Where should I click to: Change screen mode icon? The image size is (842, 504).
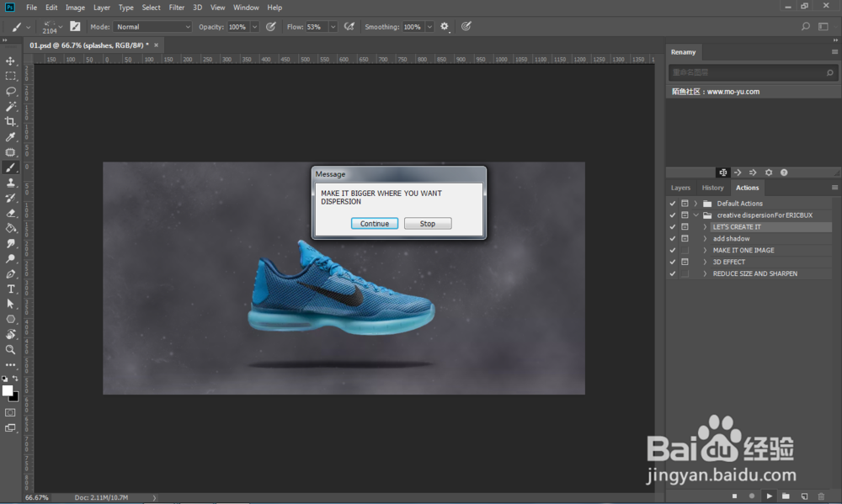coord(10,427)
